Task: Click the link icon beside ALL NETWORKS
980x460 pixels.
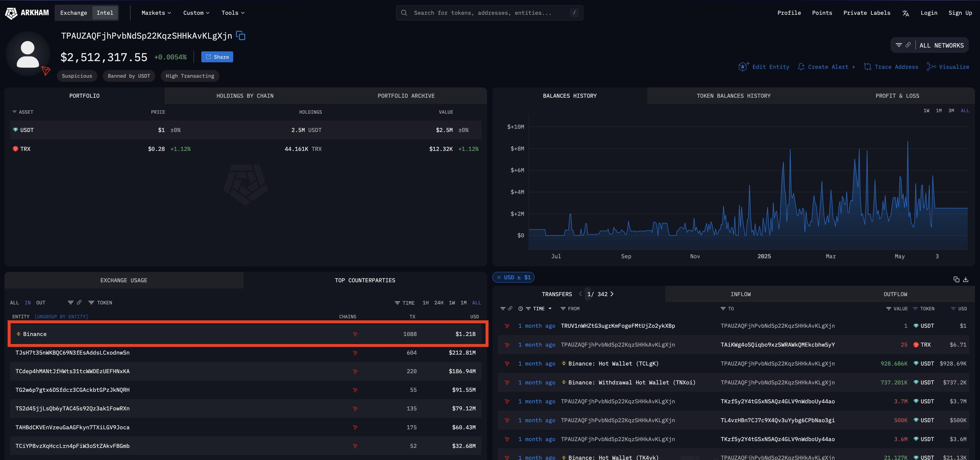Action: click(x=908, y=45)
